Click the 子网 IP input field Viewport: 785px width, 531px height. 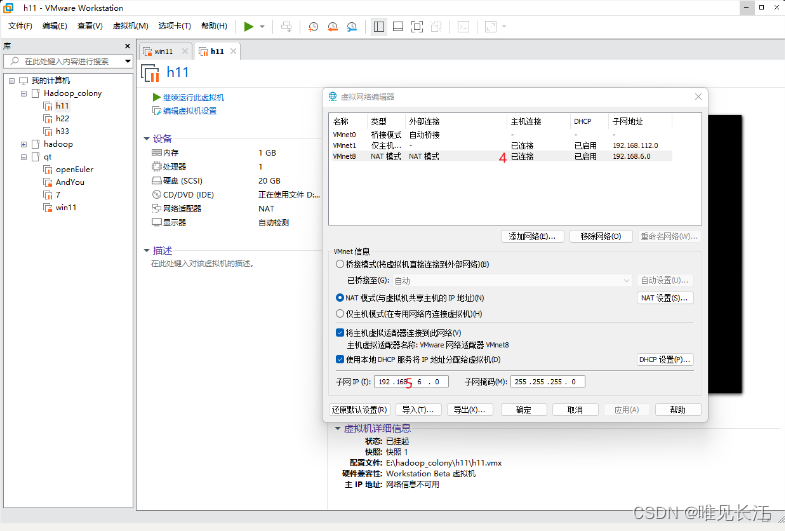click(411, 381)
